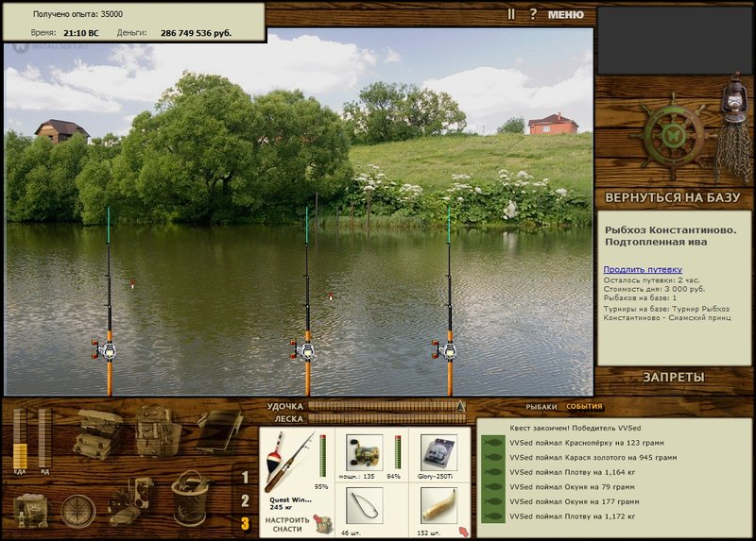Switch to the РЫБАКИ tab

(541, 407)
